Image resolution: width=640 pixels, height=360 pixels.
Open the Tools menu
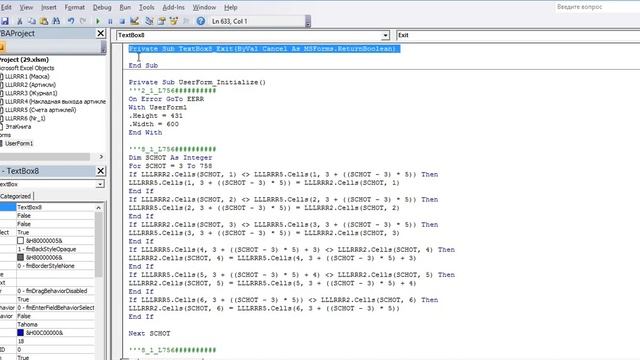[147, 7]
